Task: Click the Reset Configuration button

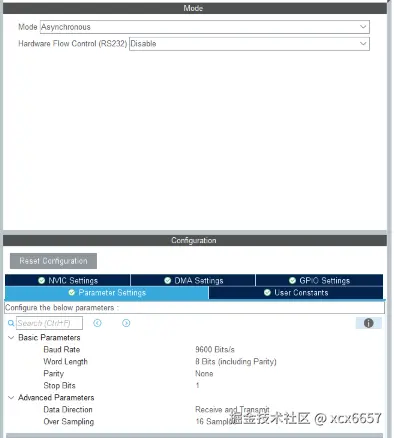Action: point(53,261)
